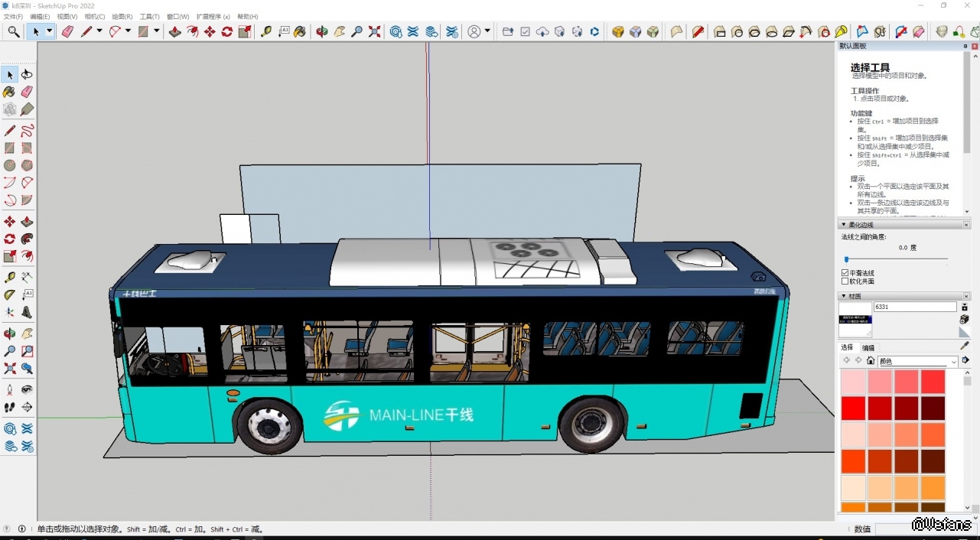980x540 pixels.
Task: Open the 相机(C) menu
Action: pyautogui.click(x=95, y=16)
